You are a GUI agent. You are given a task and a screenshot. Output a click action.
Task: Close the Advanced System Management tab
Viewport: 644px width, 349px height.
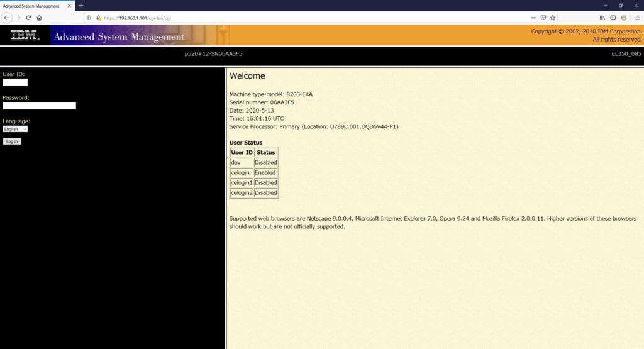tap(69, 6)
